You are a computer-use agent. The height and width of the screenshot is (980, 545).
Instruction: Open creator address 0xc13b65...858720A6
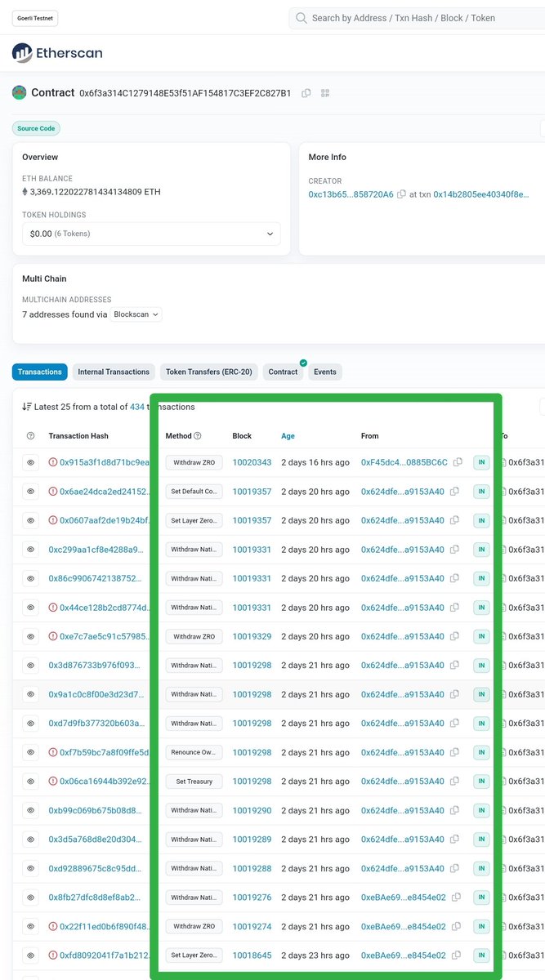pos(351,194)
